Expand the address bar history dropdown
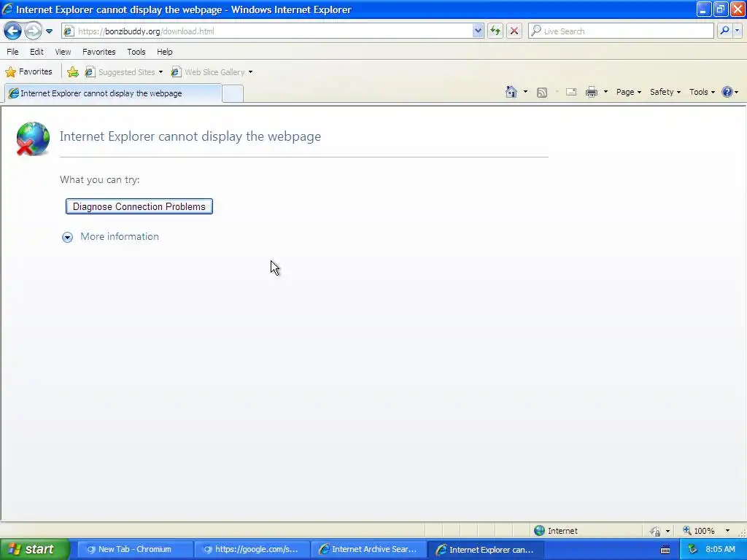The image size is (747, 560). [x=478, y=31]
